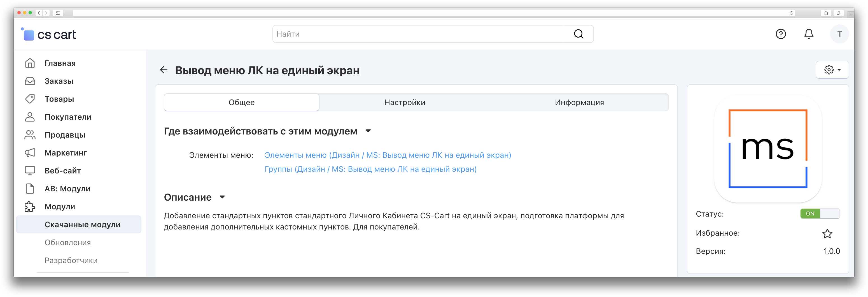This screenshot has width=868, height=297.
Task: Toggle the browser sidebar button
Action: 58,13
